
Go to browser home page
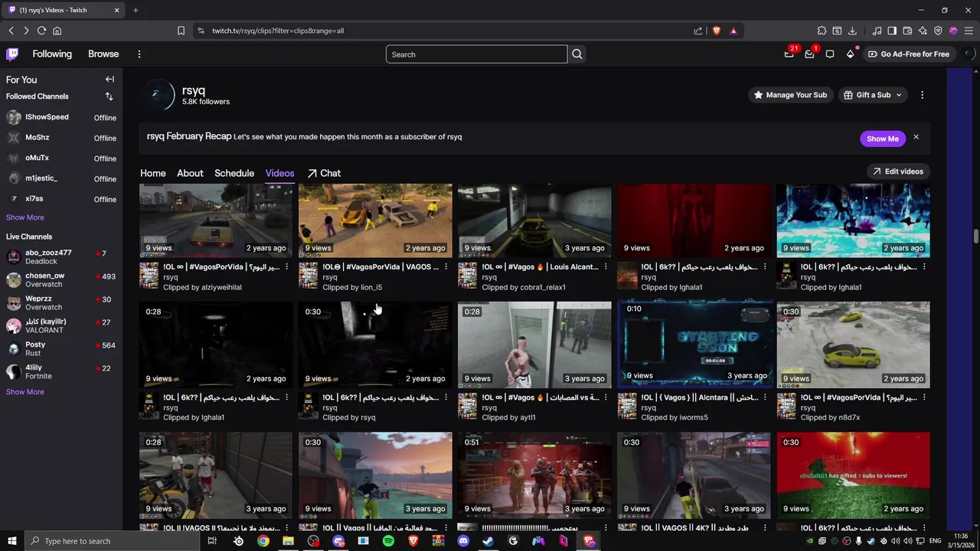(x=57, y=31)
